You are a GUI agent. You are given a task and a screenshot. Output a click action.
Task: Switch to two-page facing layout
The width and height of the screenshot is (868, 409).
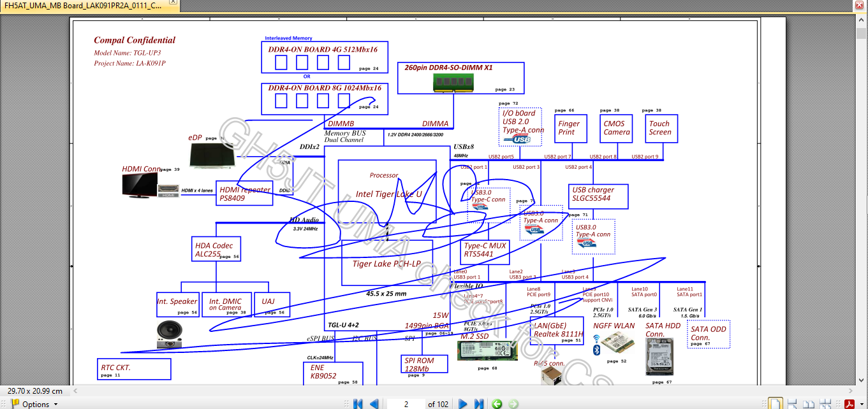click(x=808, y=404)
